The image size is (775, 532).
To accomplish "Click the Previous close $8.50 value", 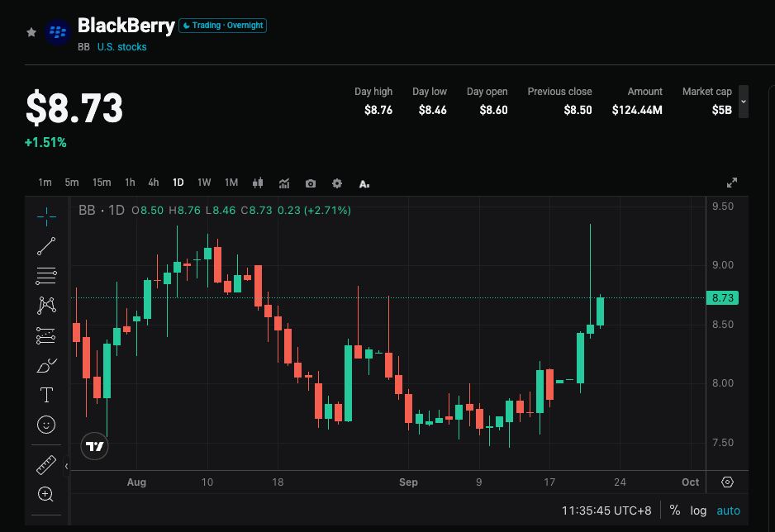I will 578,110.
